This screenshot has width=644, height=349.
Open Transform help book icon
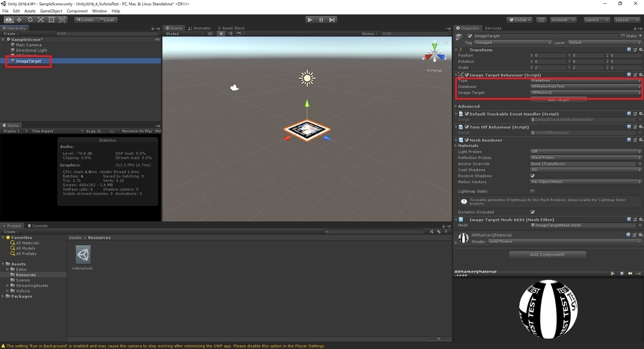click(x=629, y=49)
